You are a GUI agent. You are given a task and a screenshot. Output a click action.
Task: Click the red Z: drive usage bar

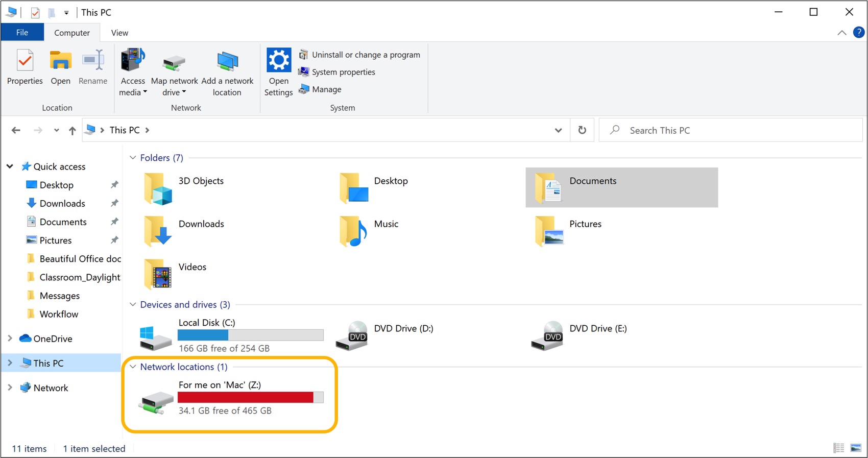click(x=251, y=397)
